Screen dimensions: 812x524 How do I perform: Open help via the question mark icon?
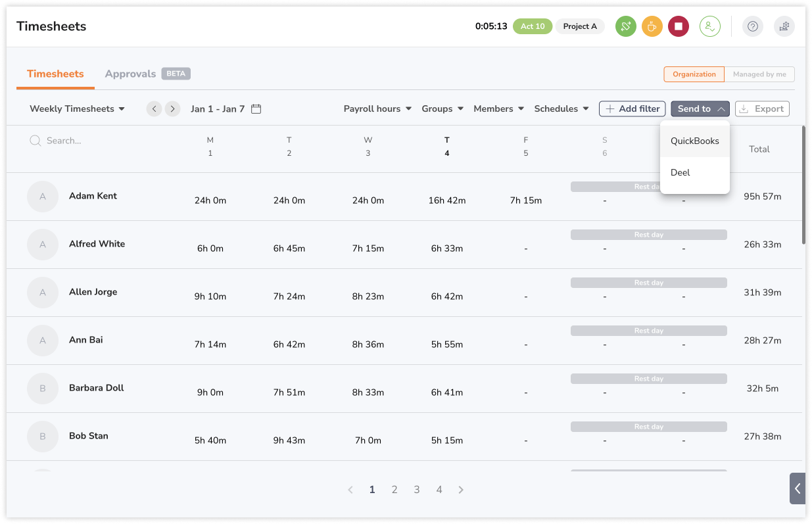point(752,26)
